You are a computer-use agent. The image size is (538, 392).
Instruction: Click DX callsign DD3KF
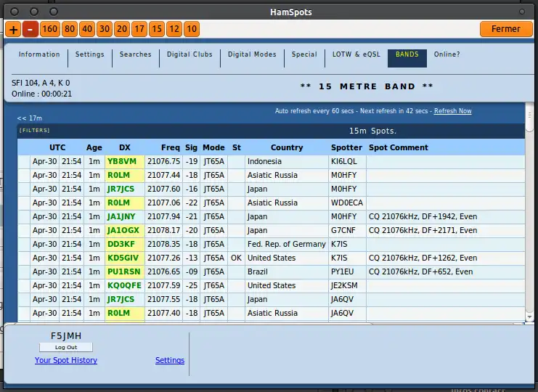121,244
